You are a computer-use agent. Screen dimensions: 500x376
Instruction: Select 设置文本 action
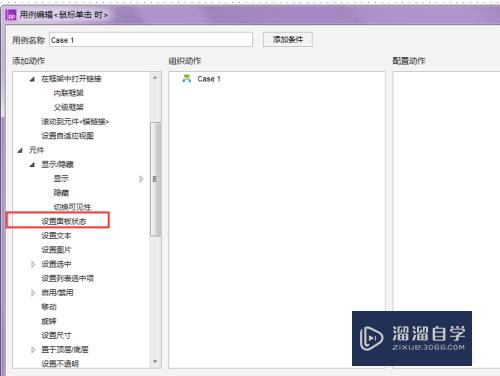[x=56, y=236]
